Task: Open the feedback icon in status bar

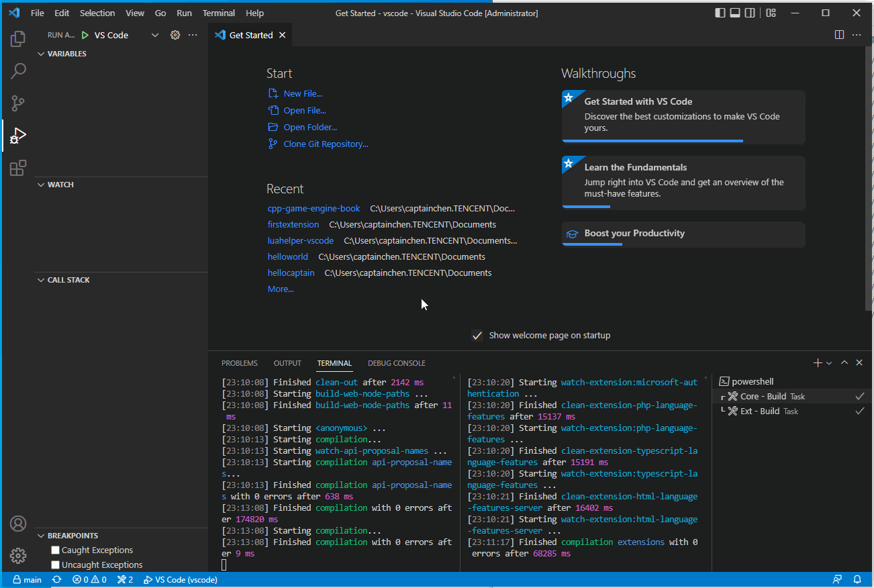Action: 837,580
